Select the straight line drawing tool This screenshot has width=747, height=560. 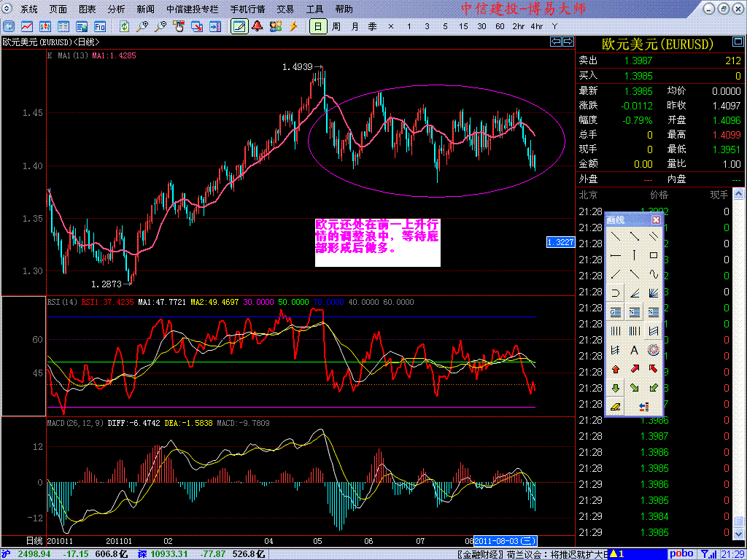[x=616, y=236]
